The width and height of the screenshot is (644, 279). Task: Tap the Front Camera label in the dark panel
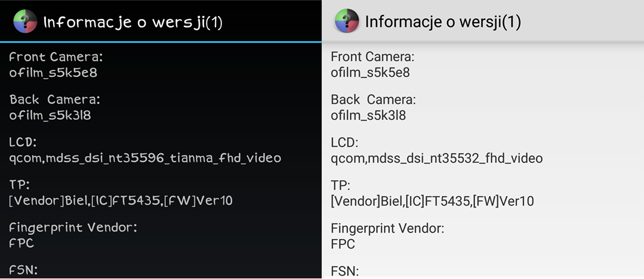tap(56, 57)
